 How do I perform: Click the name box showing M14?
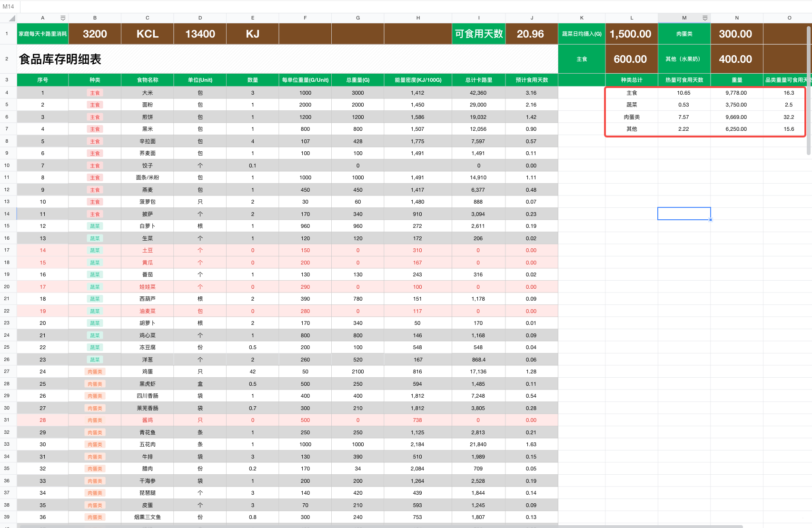pyautogui.click(x=9, y=7)
